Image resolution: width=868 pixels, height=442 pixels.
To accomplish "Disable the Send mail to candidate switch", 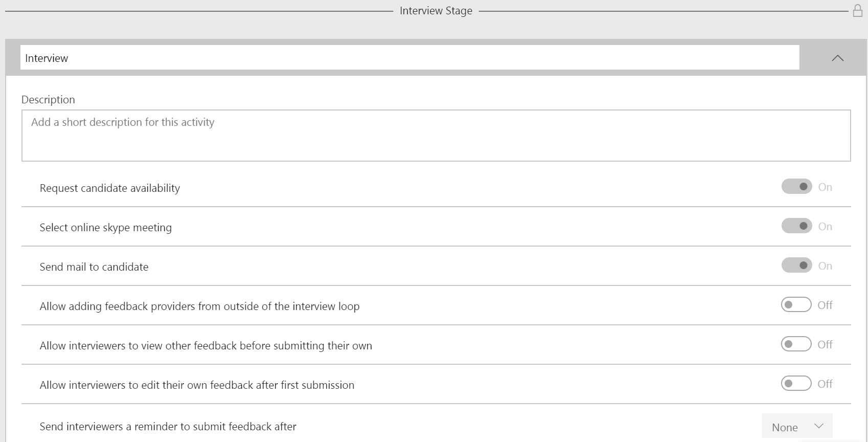I will 796,266.
